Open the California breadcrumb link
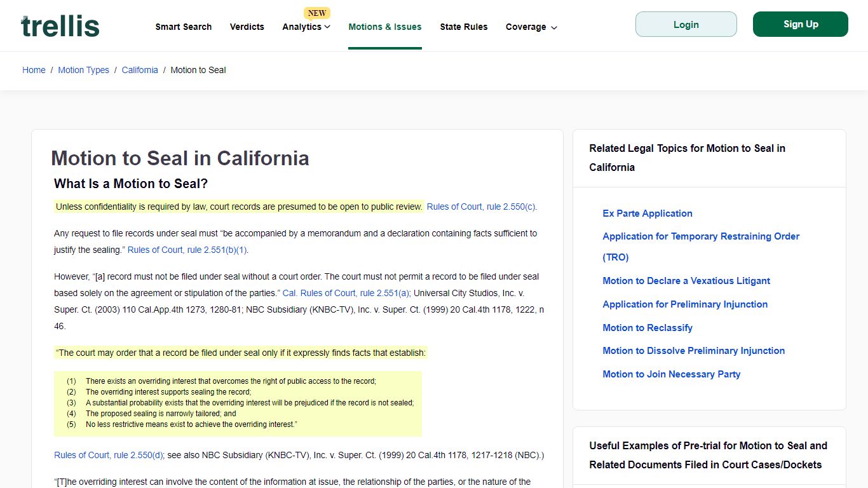Image resolution: width=868 pixels, height=488 pixels. [140, 70]
